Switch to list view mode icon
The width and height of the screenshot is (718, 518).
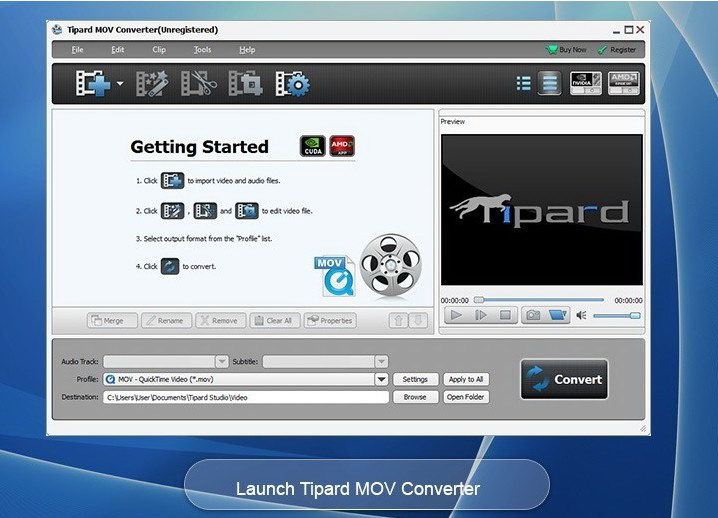(523, 83)
